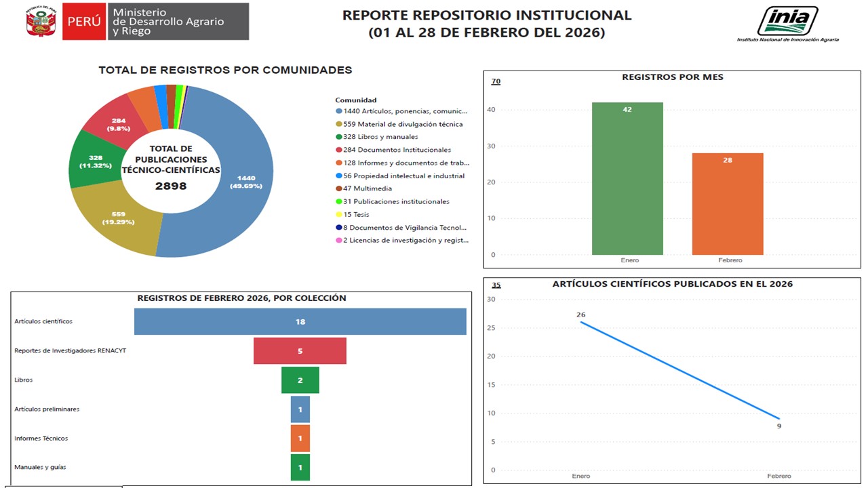Click the Total de registros por comunidades heading
The height and width of the screenshot is (488, 868).
[x=225, y=70]
